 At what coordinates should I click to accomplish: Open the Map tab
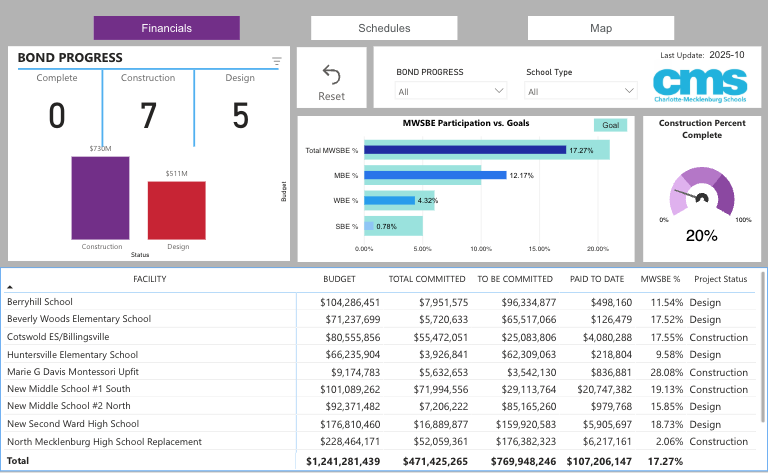(600, 28)
